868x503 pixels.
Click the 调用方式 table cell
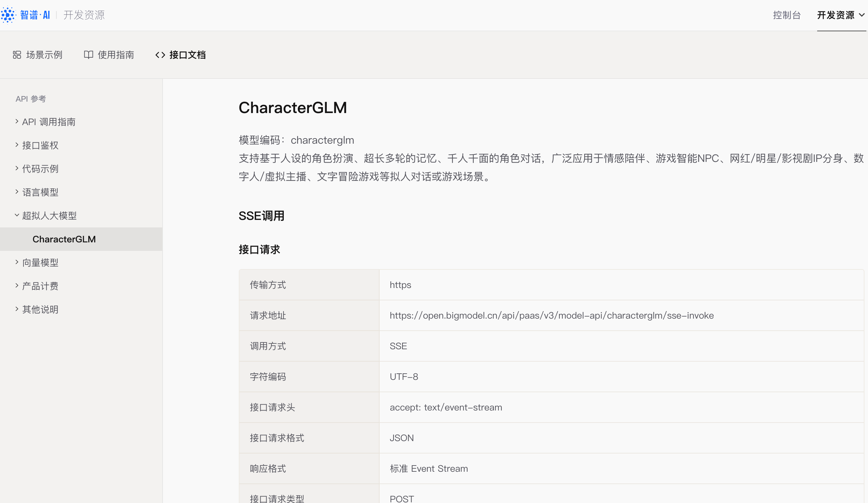coord(309,346)
